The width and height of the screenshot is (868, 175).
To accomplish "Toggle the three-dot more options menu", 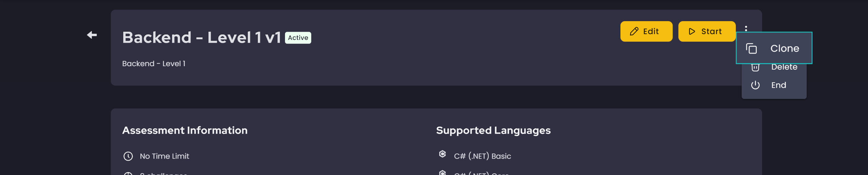I will (746, 28).
